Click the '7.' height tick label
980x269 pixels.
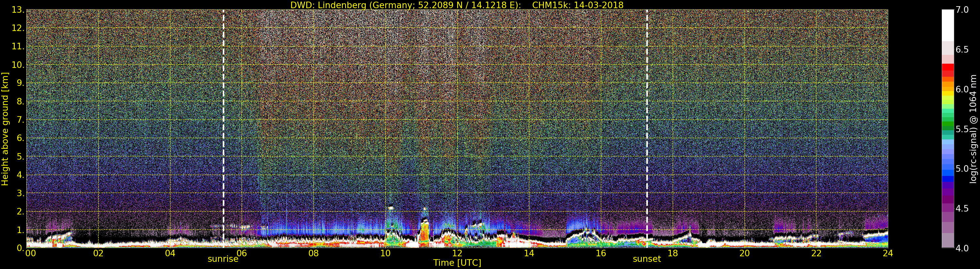pos(20,120)
